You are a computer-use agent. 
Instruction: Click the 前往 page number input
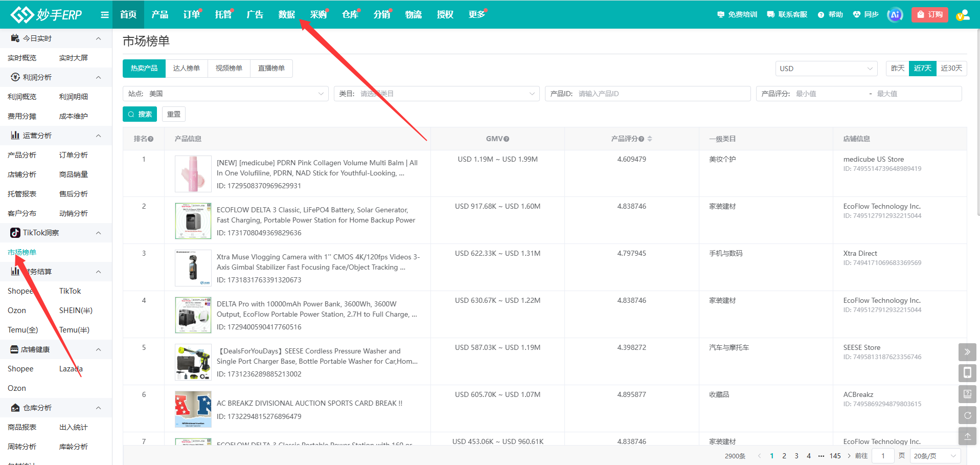(x=883, y=456)
